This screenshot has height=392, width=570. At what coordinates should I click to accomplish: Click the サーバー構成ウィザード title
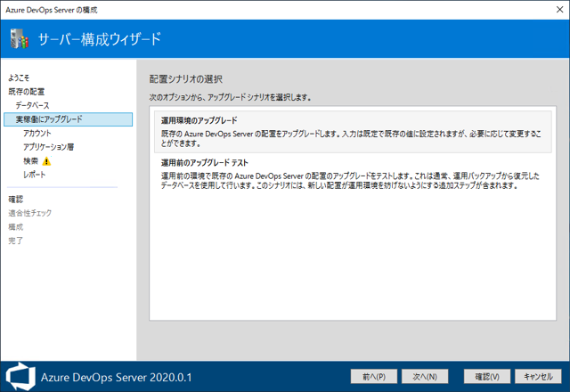point(99,39)
